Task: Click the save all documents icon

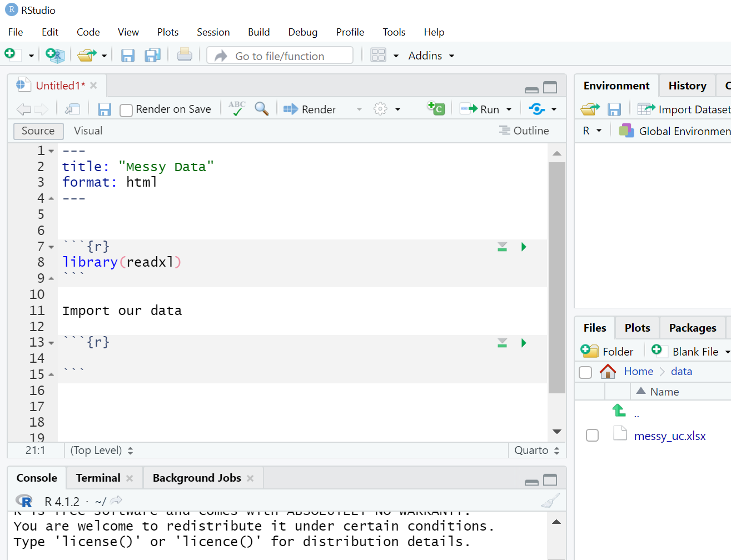Action: (152, 56)
